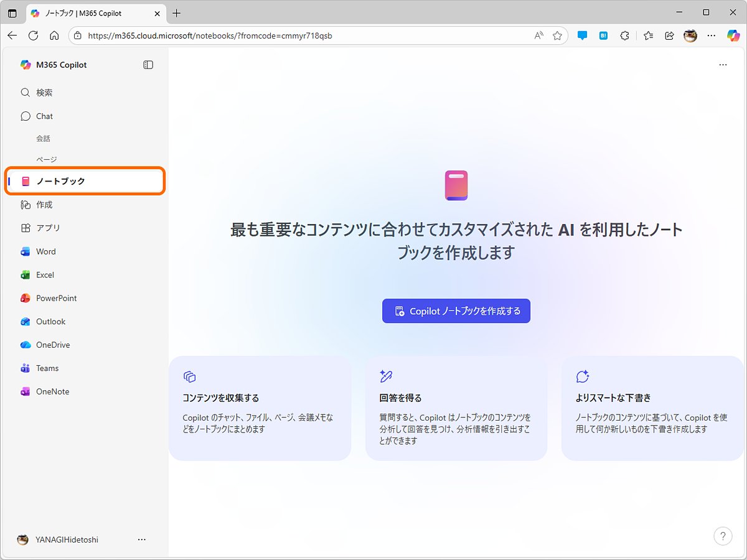The height and width of the screenshot is (560, 747).
Task: Select the コンテンツを収集する card
Action: [260, 408]
